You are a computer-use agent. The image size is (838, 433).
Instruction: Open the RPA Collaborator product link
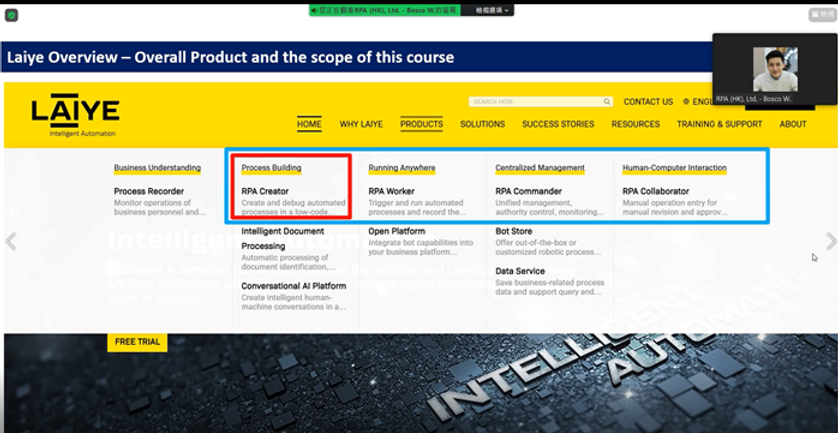coord(656,191)
